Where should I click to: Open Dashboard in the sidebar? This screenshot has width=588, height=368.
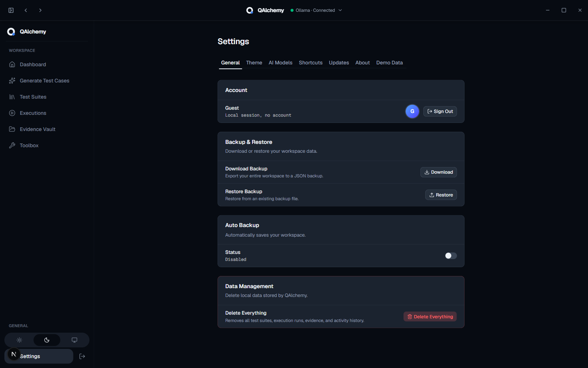point(47,64)
